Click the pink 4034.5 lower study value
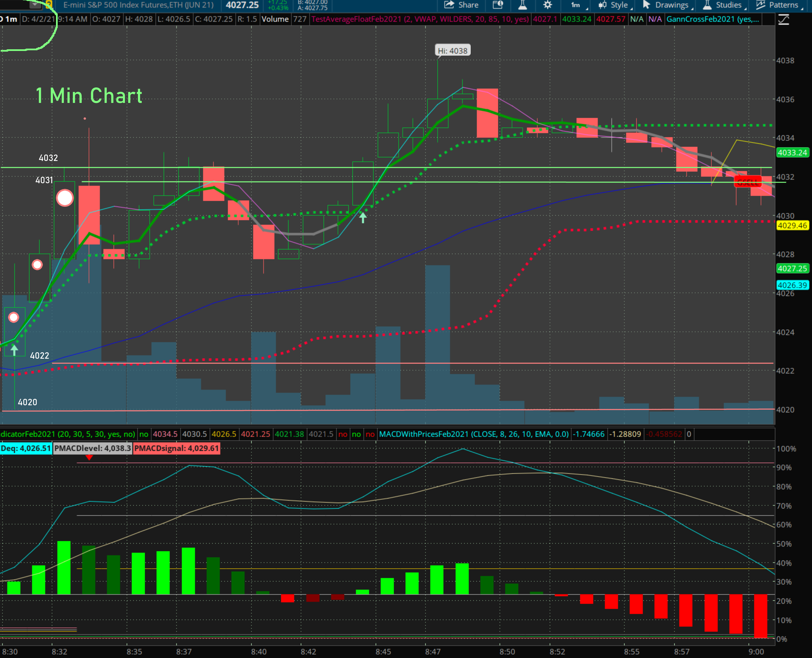This screenshot has height=658, width=812. 165,434
